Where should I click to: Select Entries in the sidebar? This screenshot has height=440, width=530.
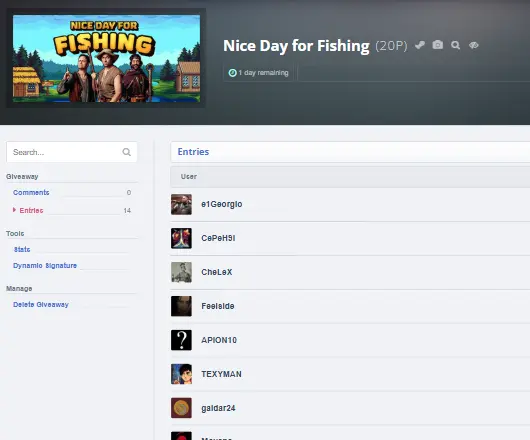(31, 211)
